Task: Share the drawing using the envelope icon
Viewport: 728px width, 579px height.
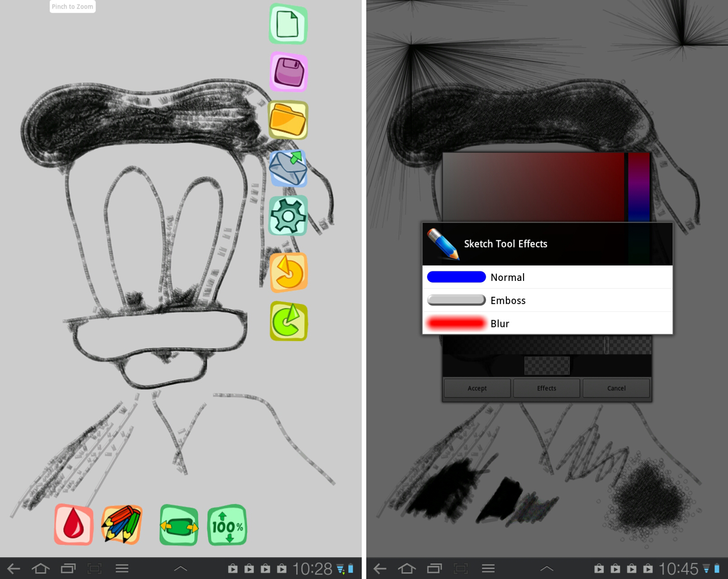Action: tap(288, 168)
